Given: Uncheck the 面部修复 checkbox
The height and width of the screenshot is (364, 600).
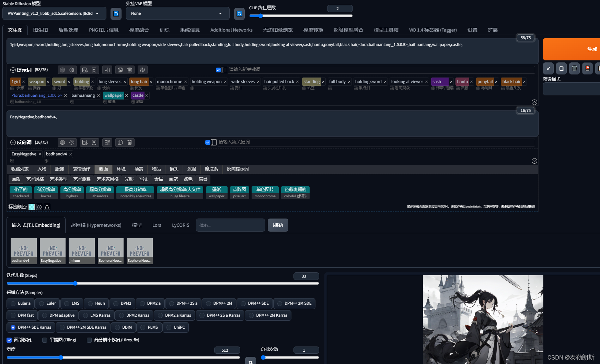Looking at the screenshot, I should click(9, 340).
